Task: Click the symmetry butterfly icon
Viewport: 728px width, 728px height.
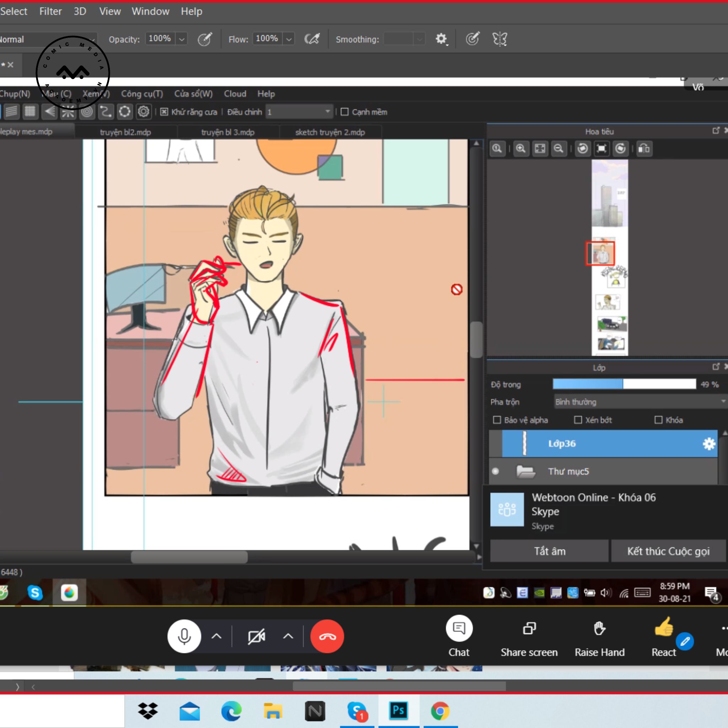Action: click(500, 39)
